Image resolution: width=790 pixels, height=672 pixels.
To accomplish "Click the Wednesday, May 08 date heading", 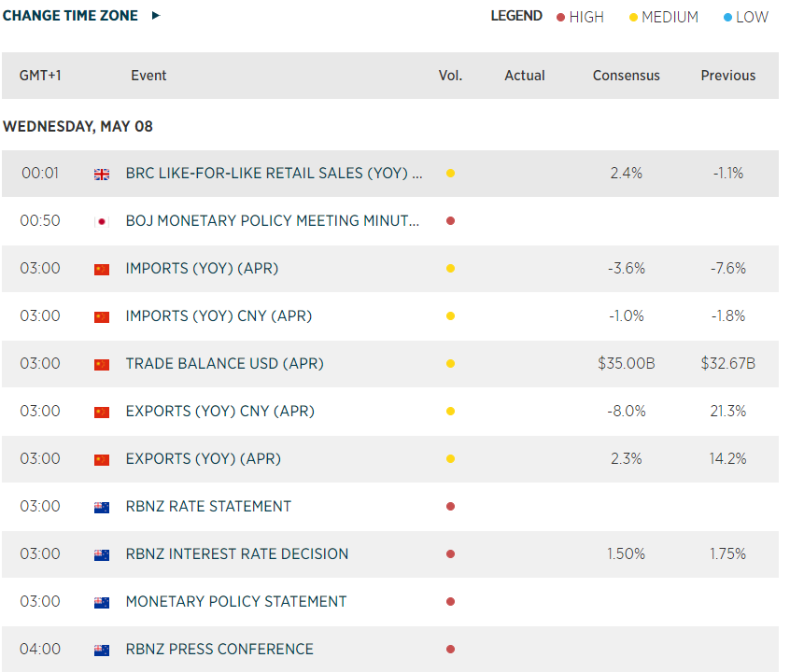I will pos(78,126).
